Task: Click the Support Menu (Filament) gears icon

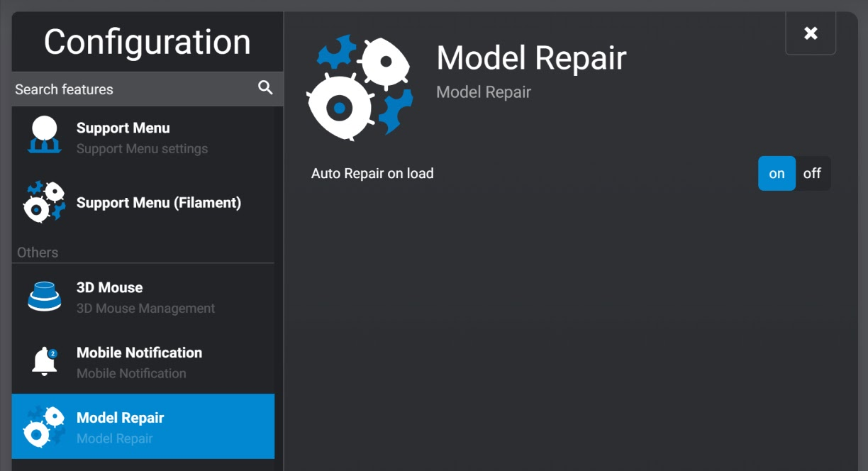Action: 44,202
